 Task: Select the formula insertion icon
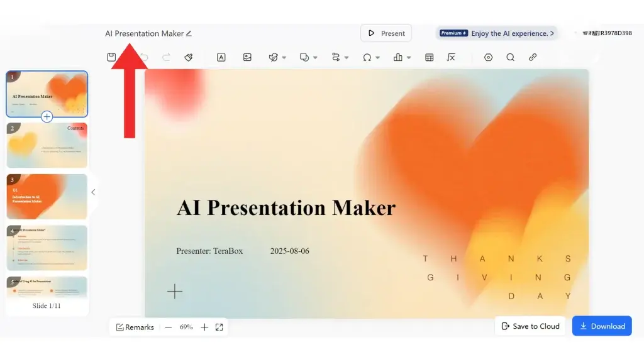click(x=450, y=57)
